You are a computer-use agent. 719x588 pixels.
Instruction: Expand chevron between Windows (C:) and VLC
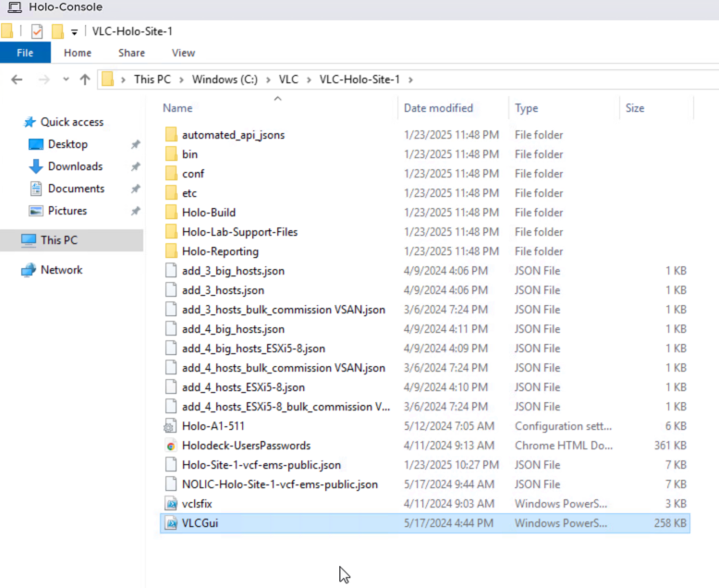click(268, 80)
